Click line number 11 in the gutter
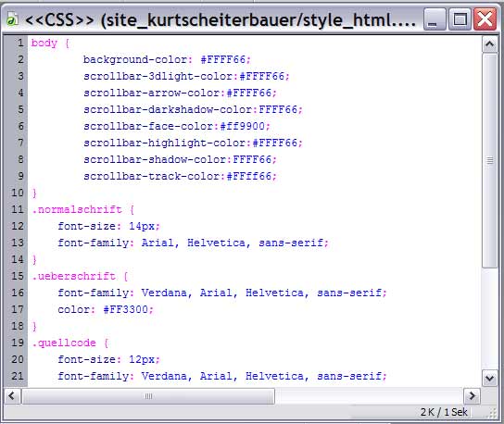Image resolution: width=504 pixels, height=424 pixels. (18, 209)
